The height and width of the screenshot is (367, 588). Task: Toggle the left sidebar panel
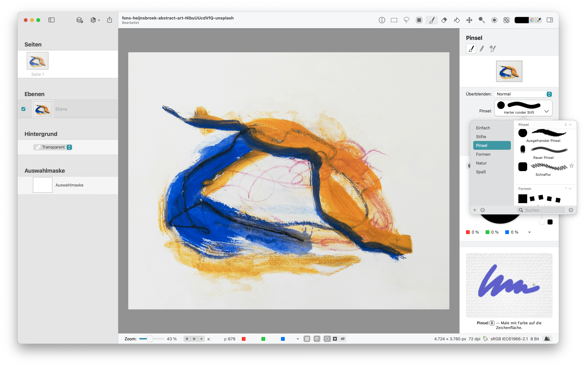pyautogui.click(x=51, y=20)
